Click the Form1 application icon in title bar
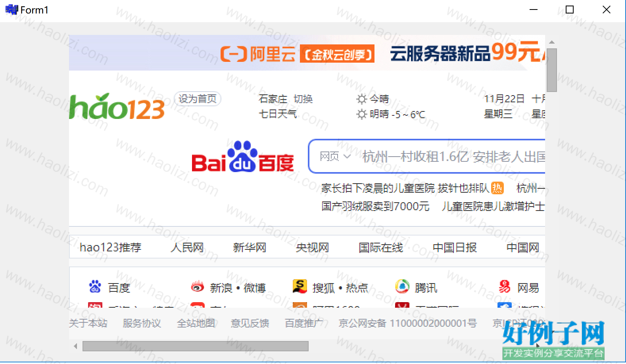Screen dimensions: 626x364 [12, 10]
